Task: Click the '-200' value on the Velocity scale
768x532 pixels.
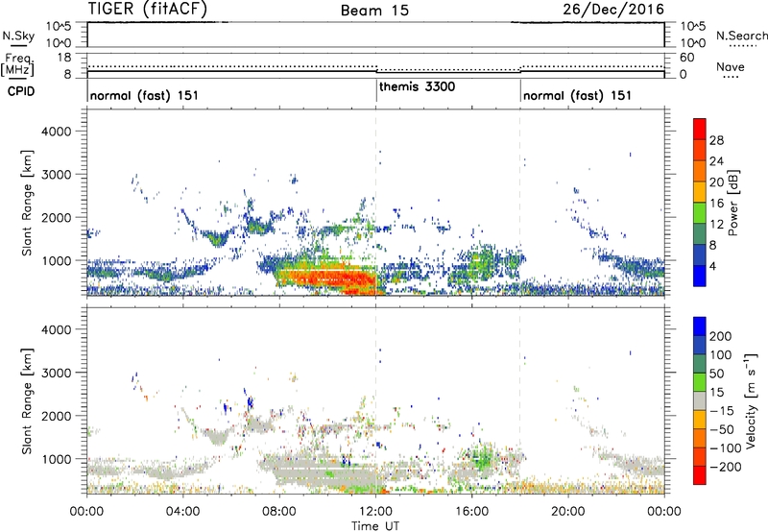Action: [726, 467]
